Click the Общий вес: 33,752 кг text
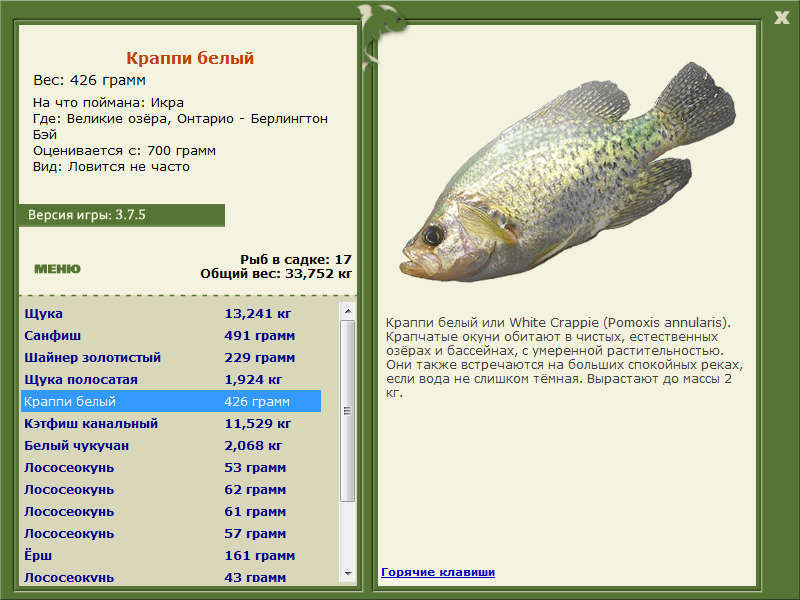 coord(276,273)
